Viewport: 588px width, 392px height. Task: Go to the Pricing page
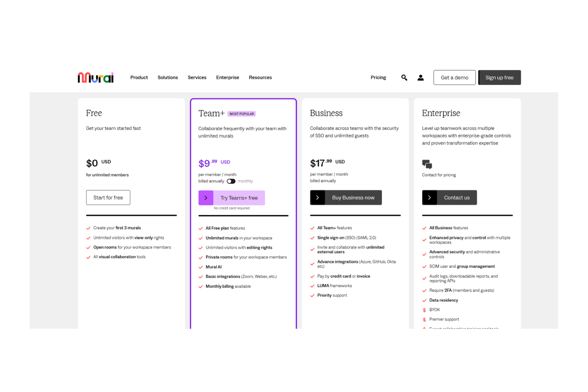pos(378,77)
